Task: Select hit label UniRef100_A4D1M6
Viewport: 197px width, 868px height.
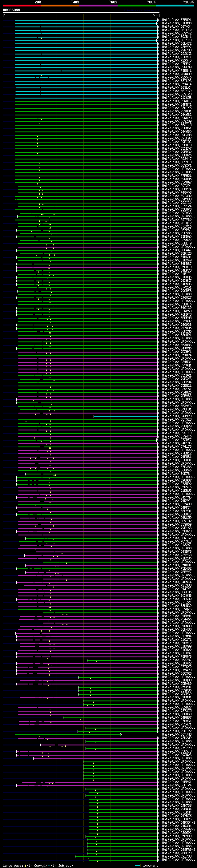Action: 176,443
